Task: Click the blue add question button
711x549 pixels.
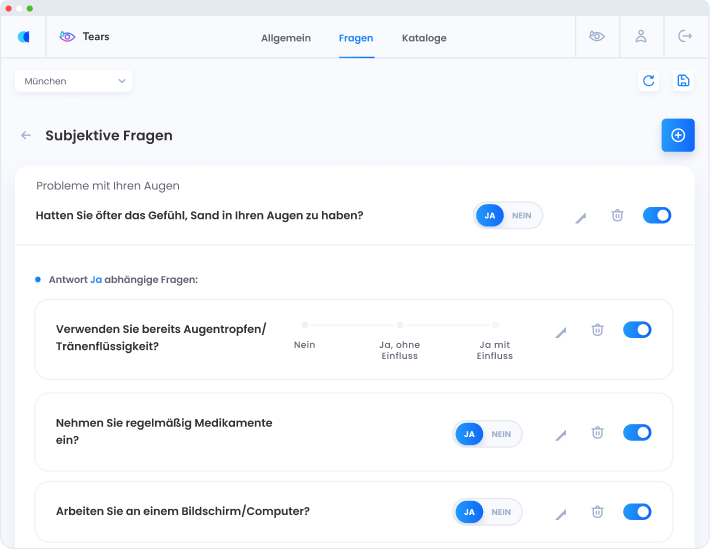Action: (x=677, y=135)
